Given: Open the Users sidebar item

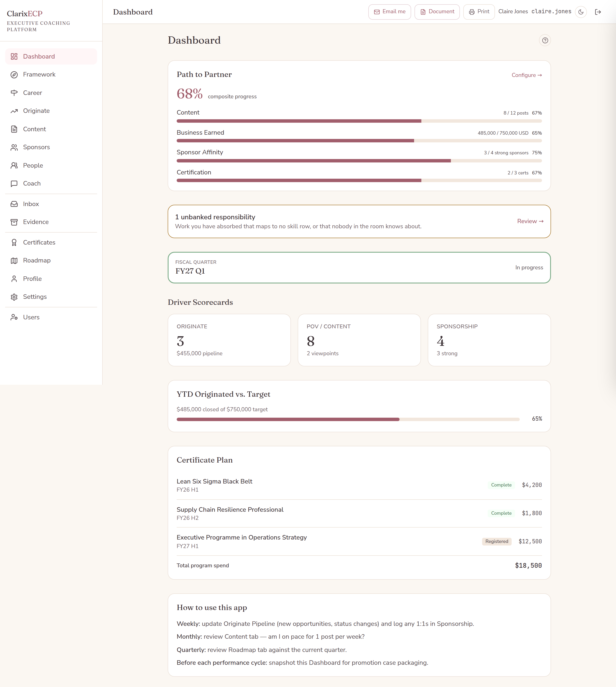Looking at the screenshot, I should tap(51, 317).
